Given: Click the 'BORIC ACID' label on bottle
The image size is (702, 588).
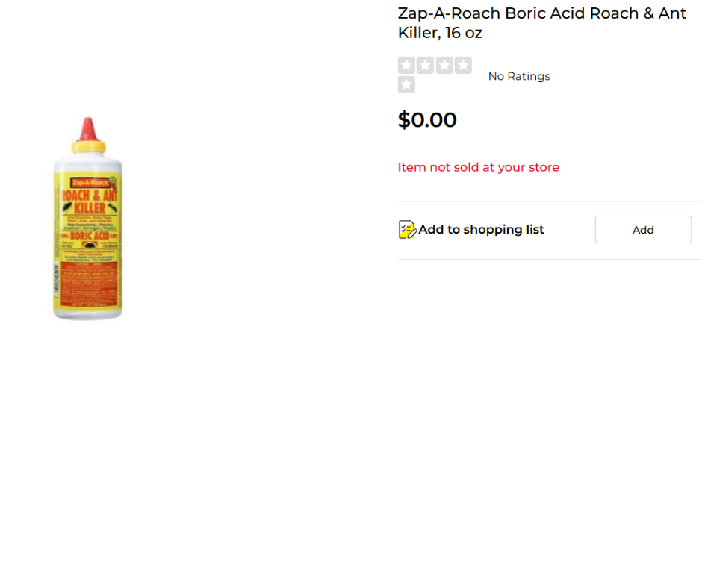Looking at the screenshot, I should (x=89, y=234).
